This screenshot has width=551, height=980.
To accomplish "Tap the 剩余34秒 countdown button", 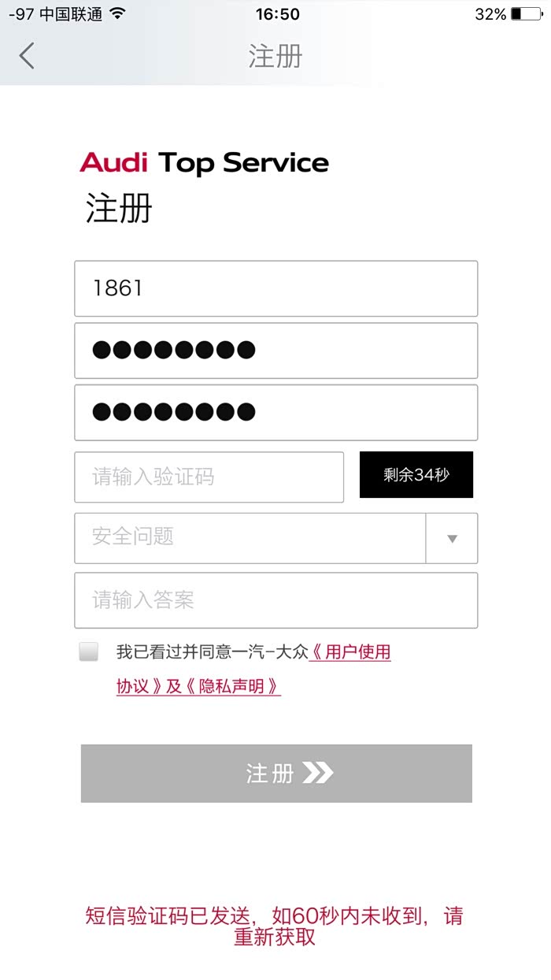I will pos(416,475).
